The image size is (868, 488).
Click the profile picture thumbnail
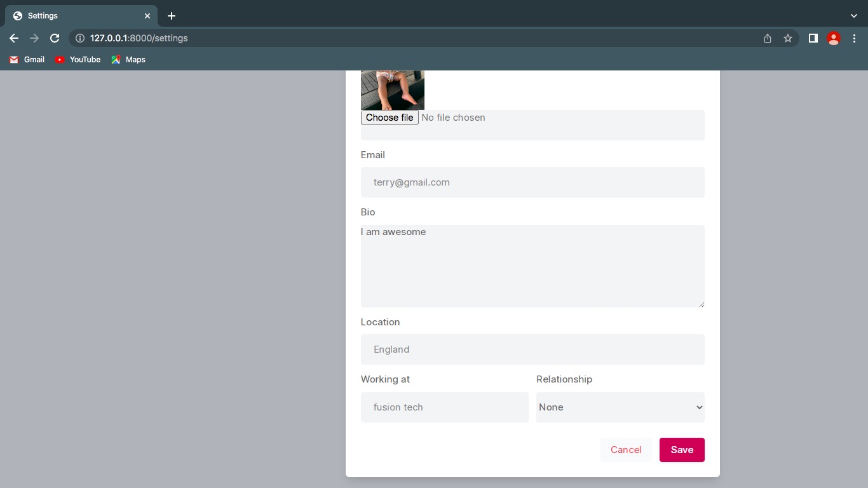click(x=393, y=90)
